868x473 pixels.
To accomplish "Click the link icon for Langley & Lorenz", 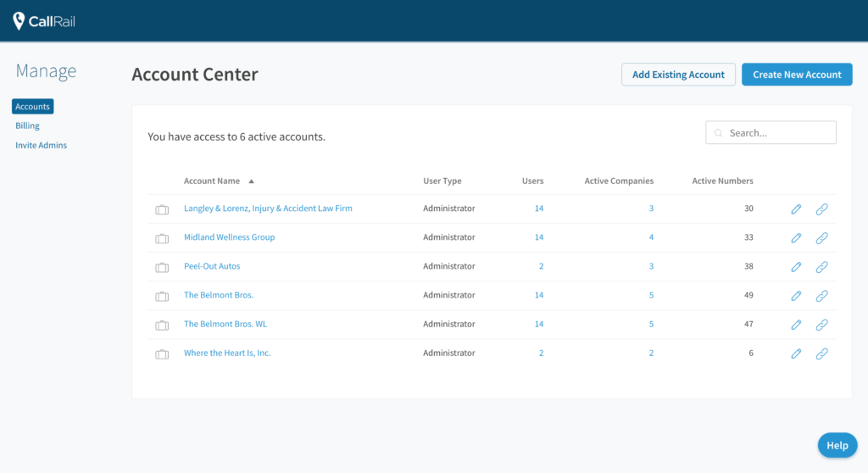I will [x=821, y=209].
